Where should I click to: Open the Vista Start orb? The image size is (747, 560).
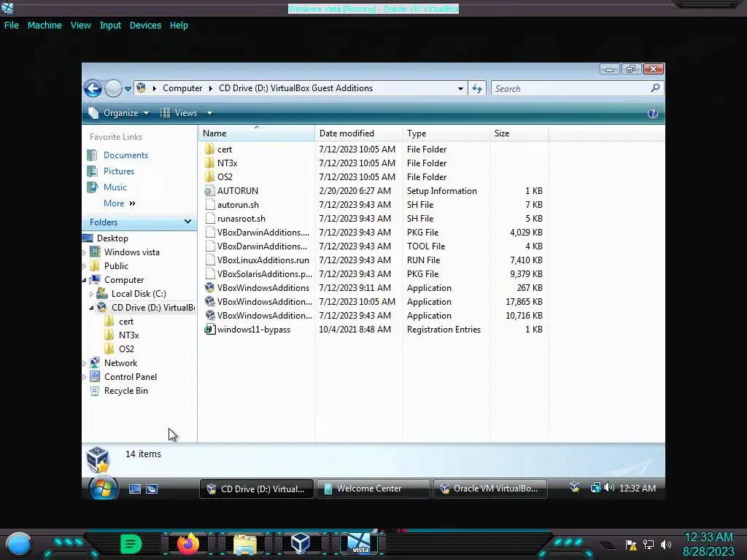[x=103, y=488]
